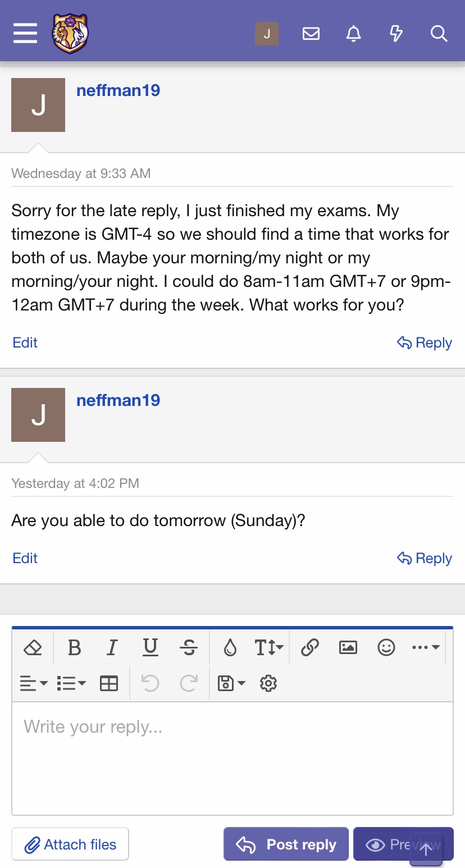This screenshot has width=465, height=868.
Task: Open the alerts bell icon
Action: tap(353, 34)
